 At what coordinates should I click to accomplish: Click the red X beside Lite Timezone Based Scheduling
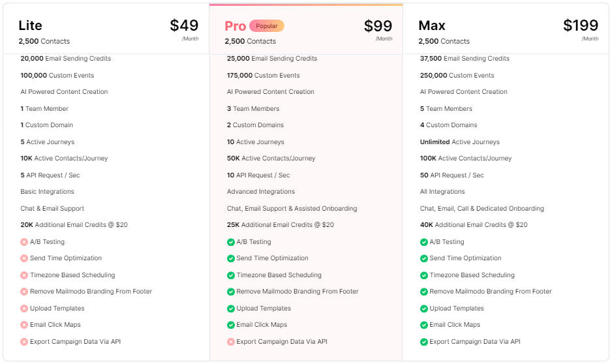click(x=24, y=275)
